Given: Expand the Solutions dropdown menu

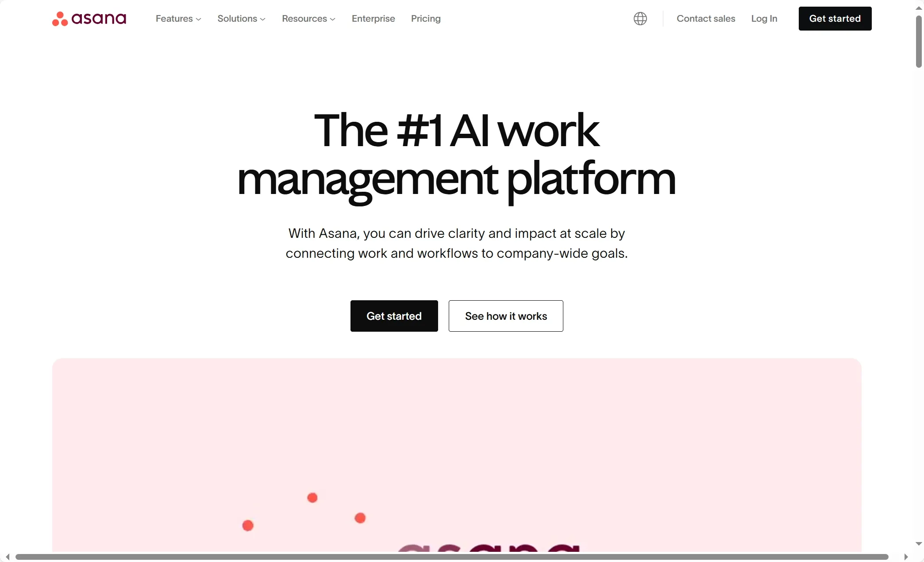Looking at the screenshot, I should (x=241, y=18).
